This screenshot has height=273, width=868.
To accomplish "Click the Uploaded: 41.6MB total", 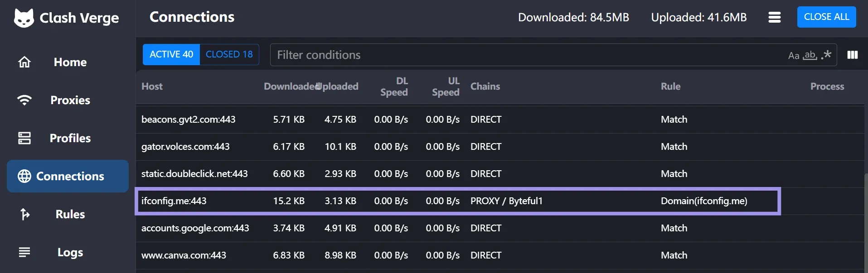I will [x=698, y=17].
